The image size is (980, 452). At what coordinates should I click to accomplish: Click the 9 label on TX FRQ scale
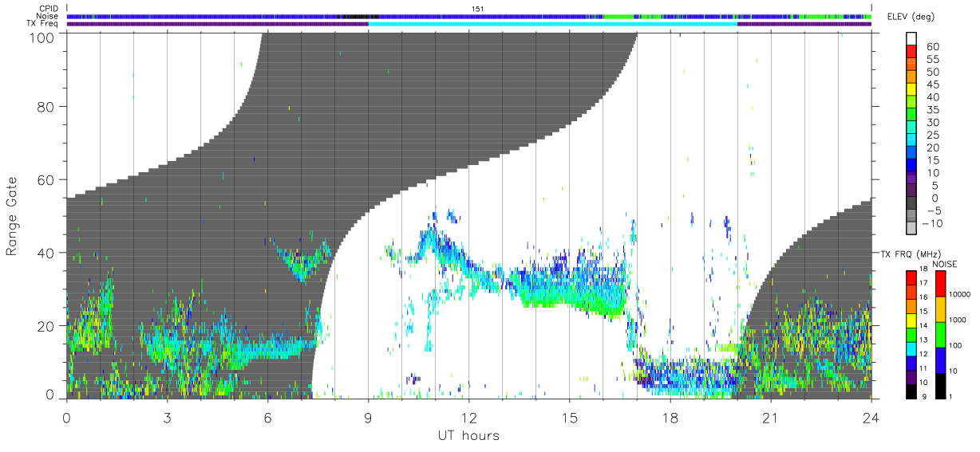click(x=924, y=398)
